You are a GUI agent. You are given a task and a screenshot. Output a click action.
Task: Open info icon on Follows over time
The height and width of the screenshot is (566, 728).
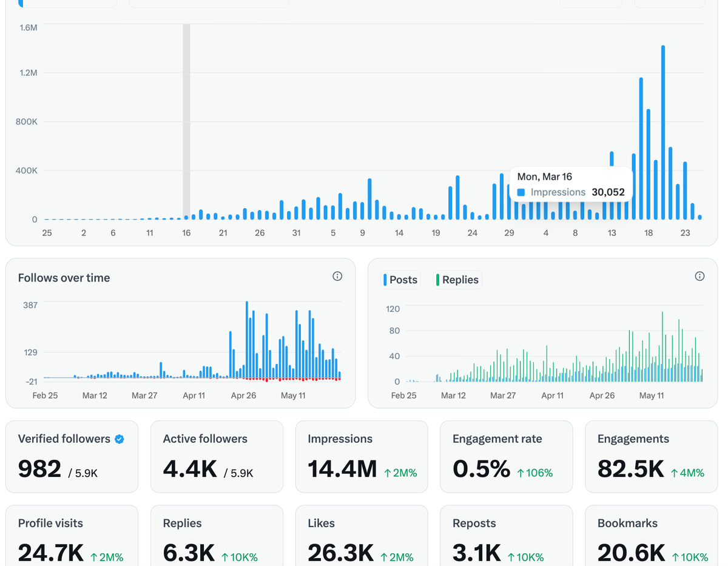pos(337,276)
